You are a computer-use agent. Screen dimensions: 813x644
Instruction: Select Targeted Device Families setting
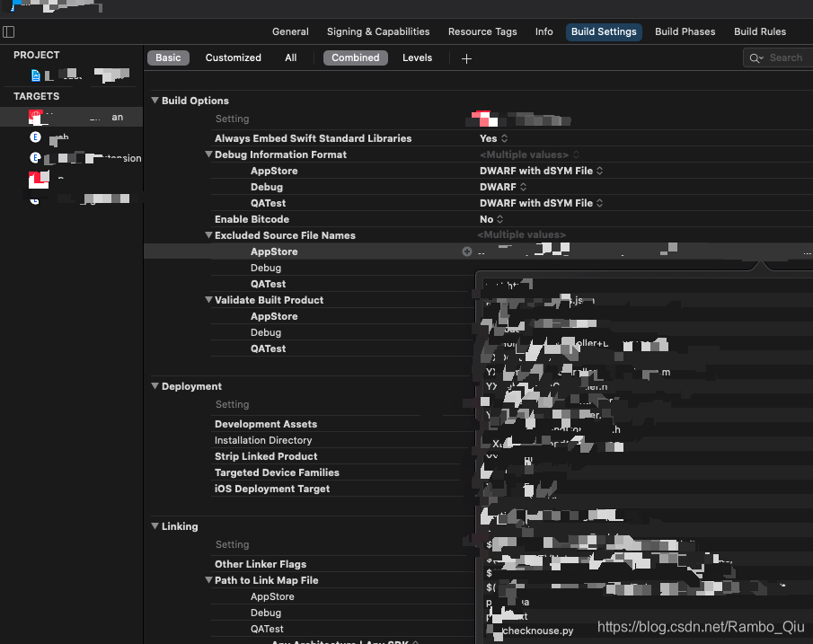(x=277, y=472)
